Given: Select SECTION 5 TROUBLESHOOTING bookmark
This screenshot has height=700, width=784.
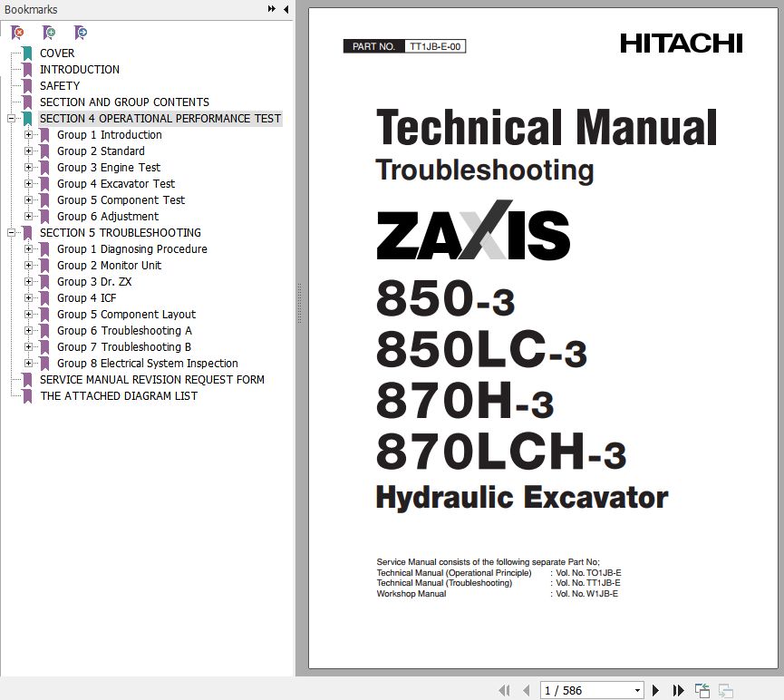Looking at the screenshot, I should [x=121, y=233].
